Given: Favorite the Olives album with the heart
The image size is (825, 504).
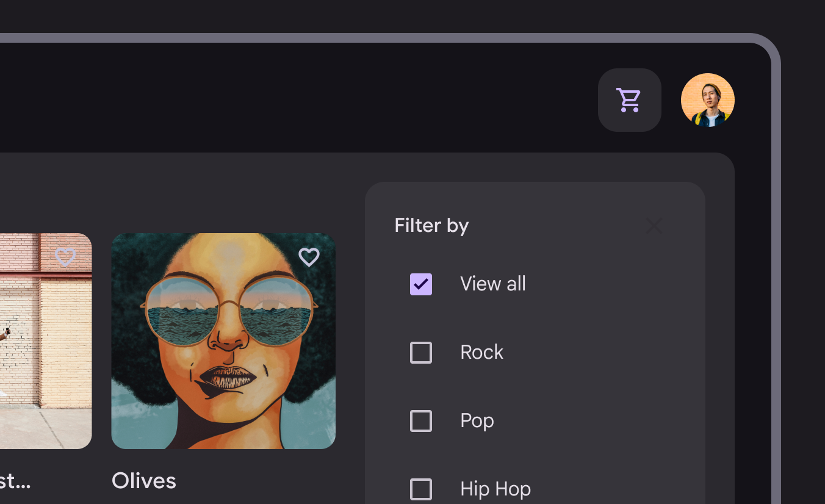Looking at the screenshot, I should point(309,257).
